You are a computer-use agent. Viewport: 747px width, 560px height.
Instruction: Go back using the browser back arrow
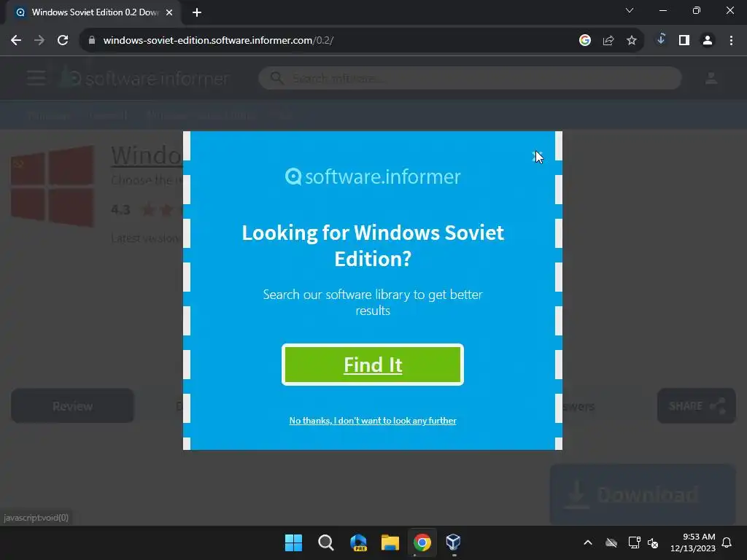[16, 41]
